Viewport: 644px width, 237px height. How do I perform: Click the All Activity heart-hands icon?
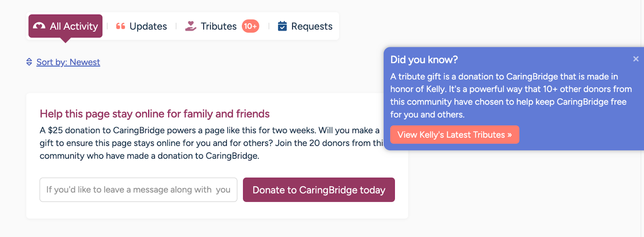[39, 26]
